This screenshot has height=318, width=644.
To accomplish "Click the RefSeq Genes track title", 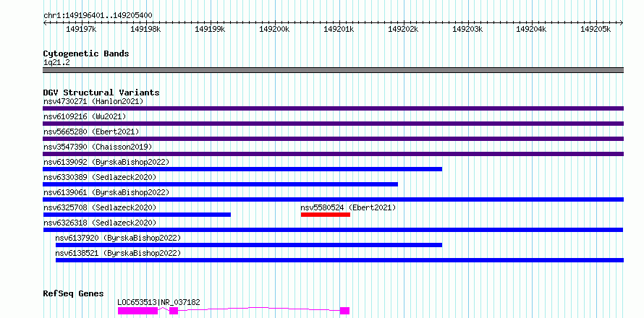I will click(73, 293).
